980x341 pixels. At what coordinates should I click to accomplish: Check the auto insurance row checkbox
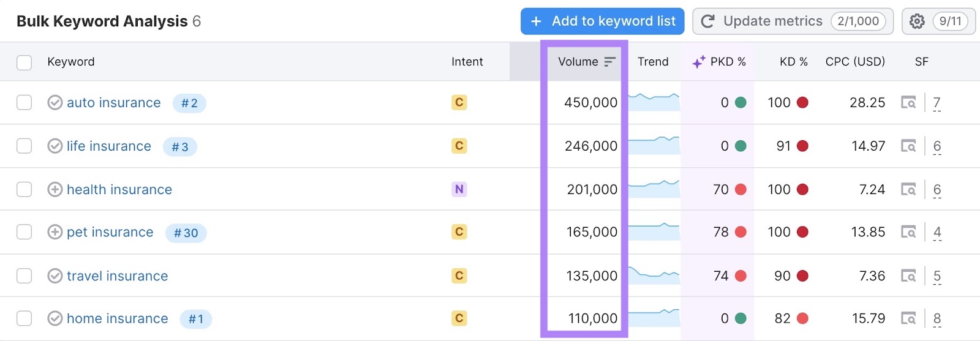click(24, 103)
